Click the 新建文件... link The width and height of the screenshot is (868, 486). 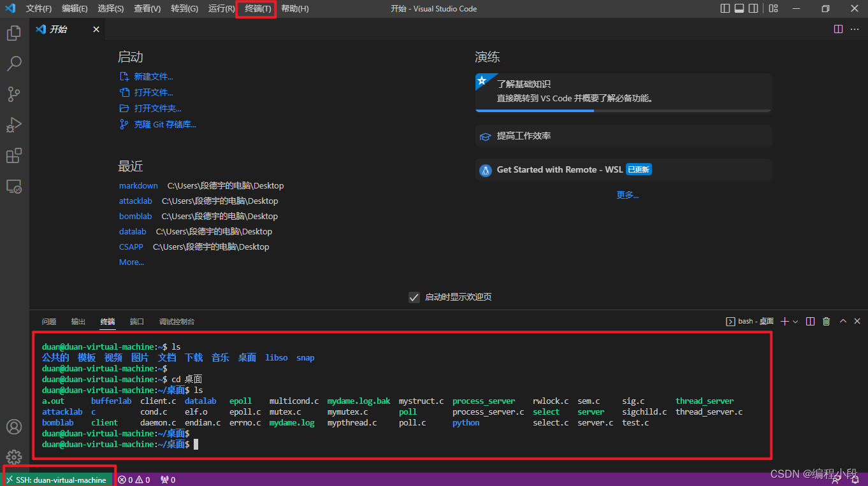[153, 76]
